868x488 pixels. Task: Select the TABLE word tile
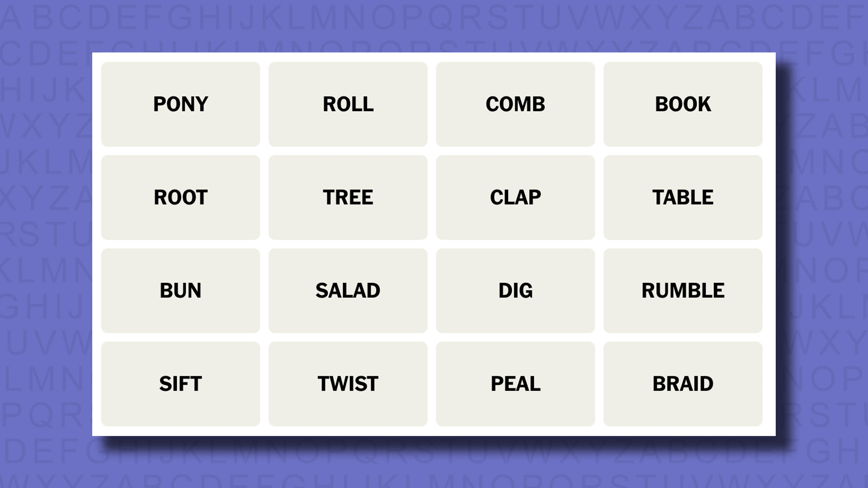coord(683,197)
